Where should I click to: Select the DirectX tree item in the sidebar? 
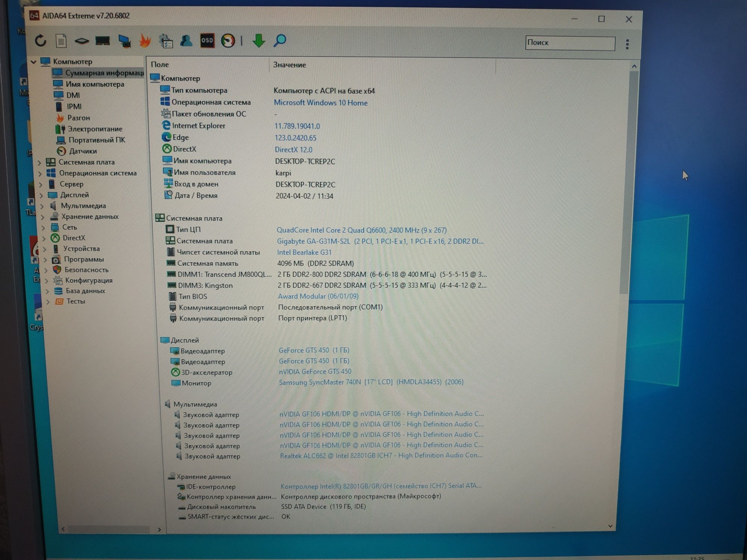(x=68, y=238)
